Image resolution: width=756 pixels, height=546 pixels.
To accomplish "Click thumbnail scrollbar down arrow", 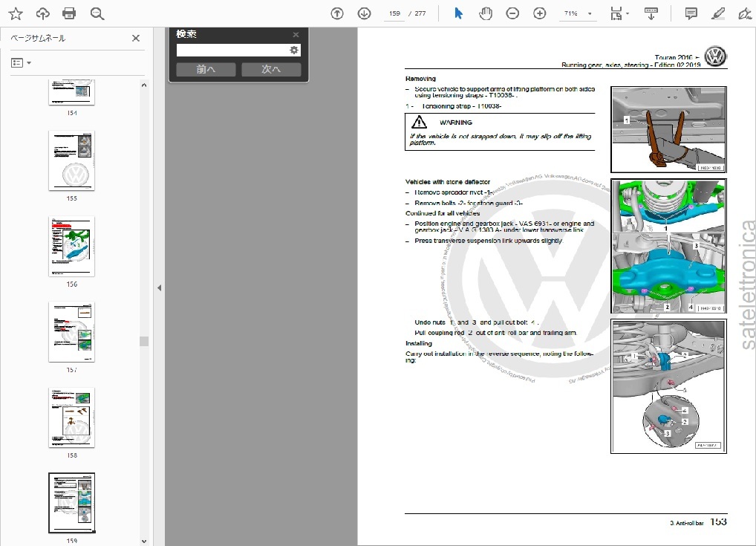I will tap(143, 542).
